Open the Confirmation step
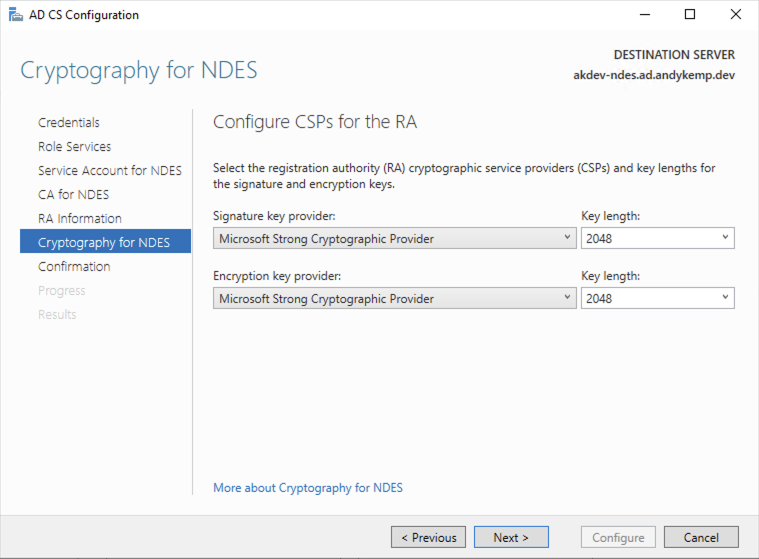Image resolution: width=759 pixels, height=559 pixels. [x=74, y=267]
